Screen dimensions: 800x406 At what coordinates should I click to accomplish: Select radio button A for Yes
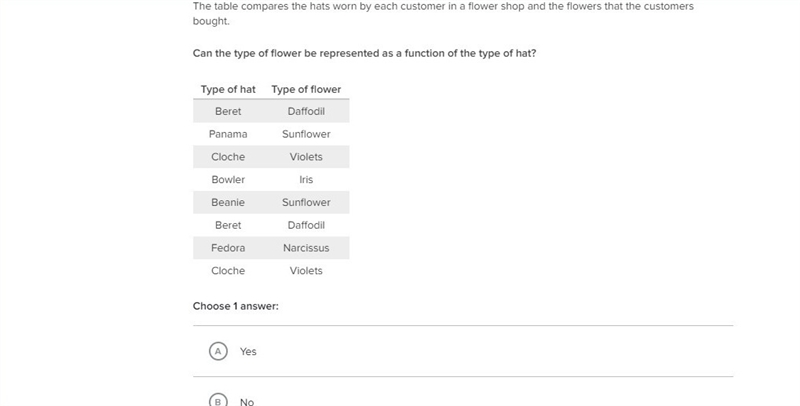click(x=218, y=351)
